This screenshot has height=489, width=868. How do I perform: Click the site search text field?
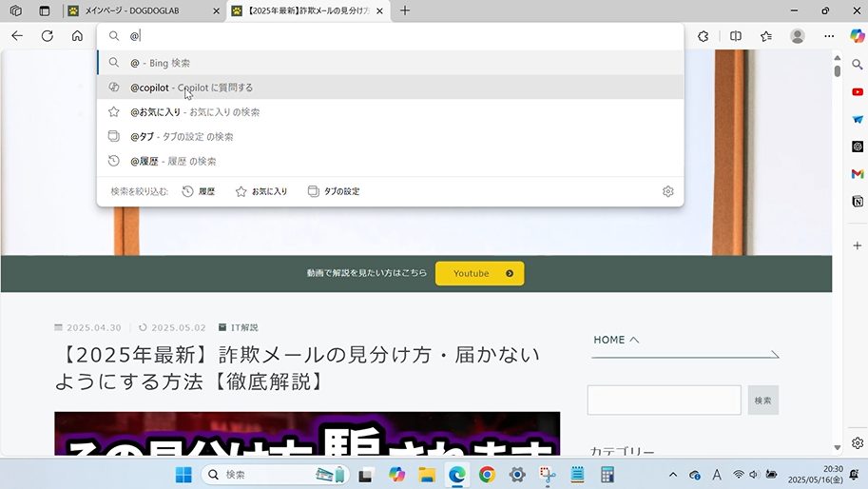coord(664,401)
